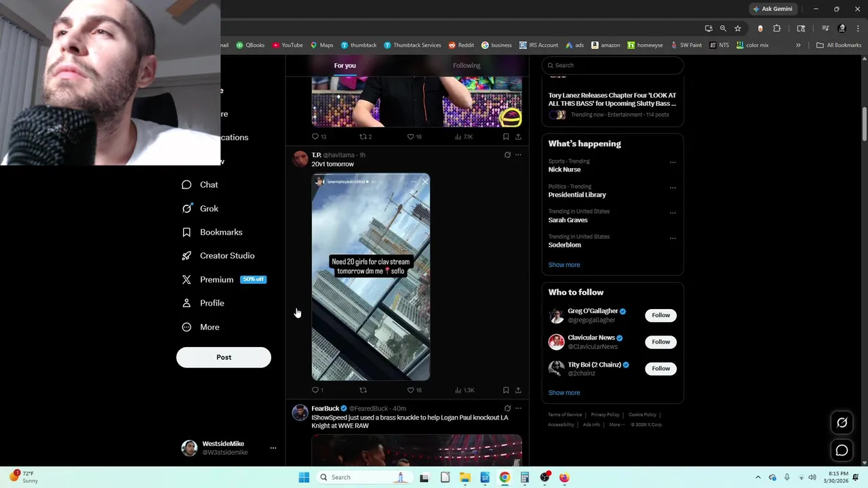Click Grok icon on FearBuck's post

(507, 408)
